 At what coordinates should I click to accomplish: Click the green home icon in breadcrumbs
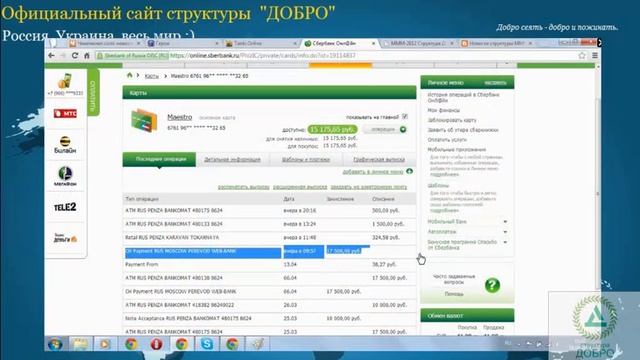click(x=130, y=76)
